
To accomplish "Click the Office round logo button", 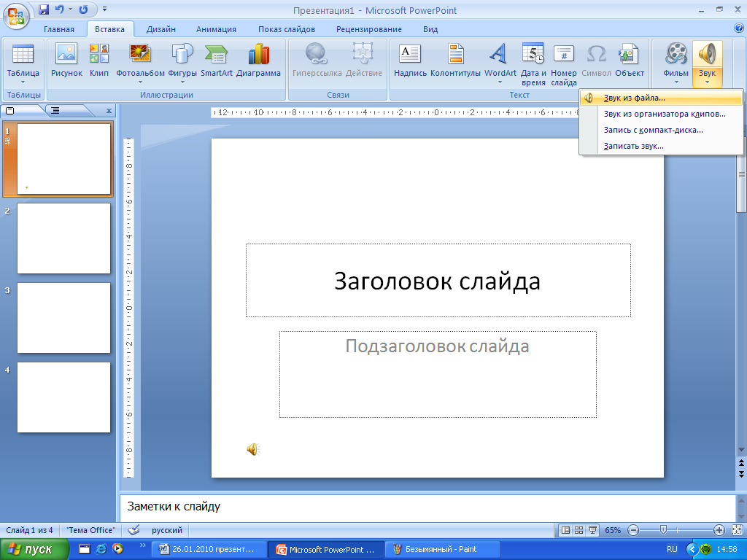I will point(16,16).
